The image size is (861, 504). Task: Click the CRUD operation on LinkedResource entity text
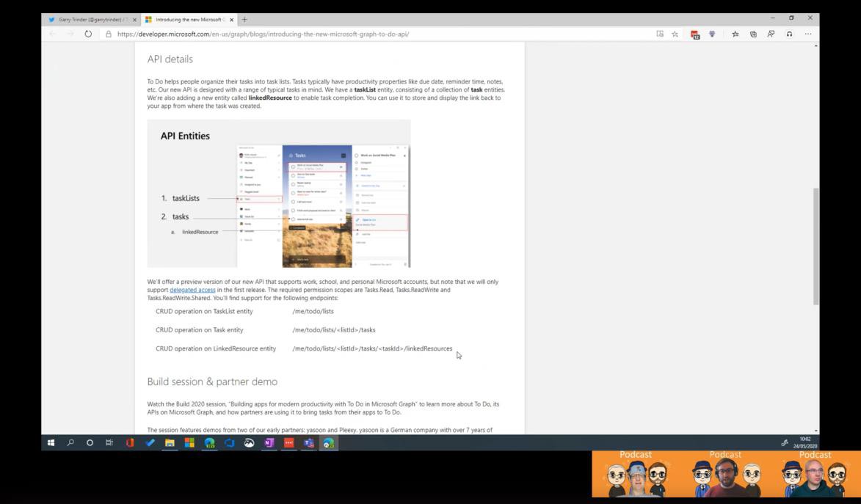216,348
